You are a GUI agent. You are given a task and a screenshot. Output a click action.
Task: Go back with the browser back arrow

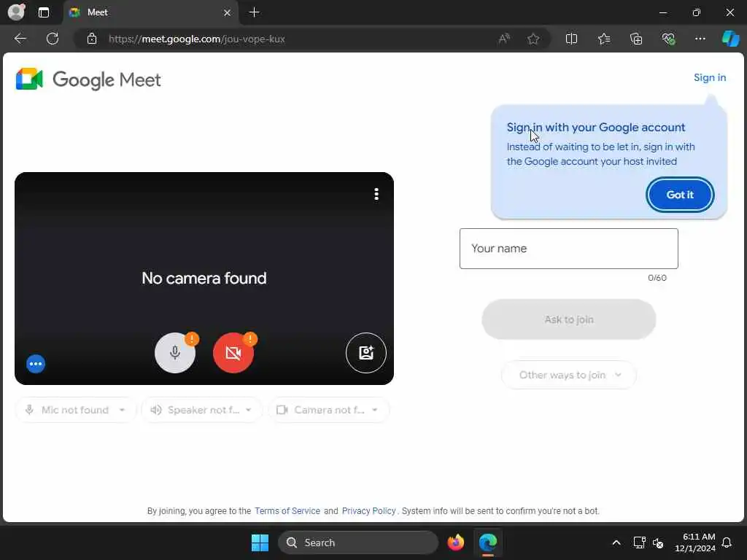pos(20,39)
